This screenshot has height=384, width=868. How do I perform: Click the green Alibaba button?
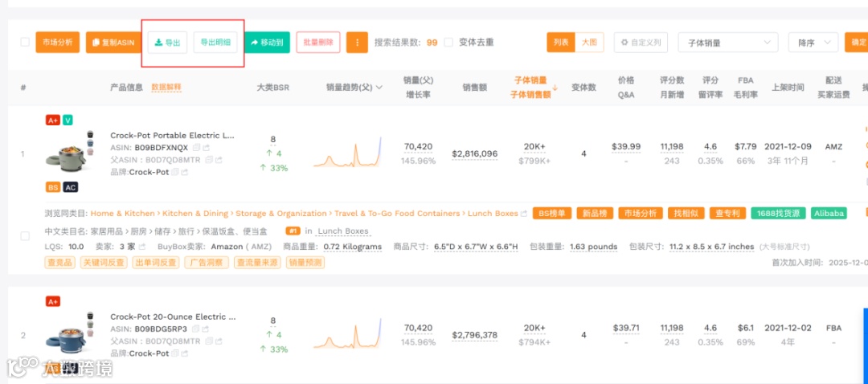pos(829,214)
